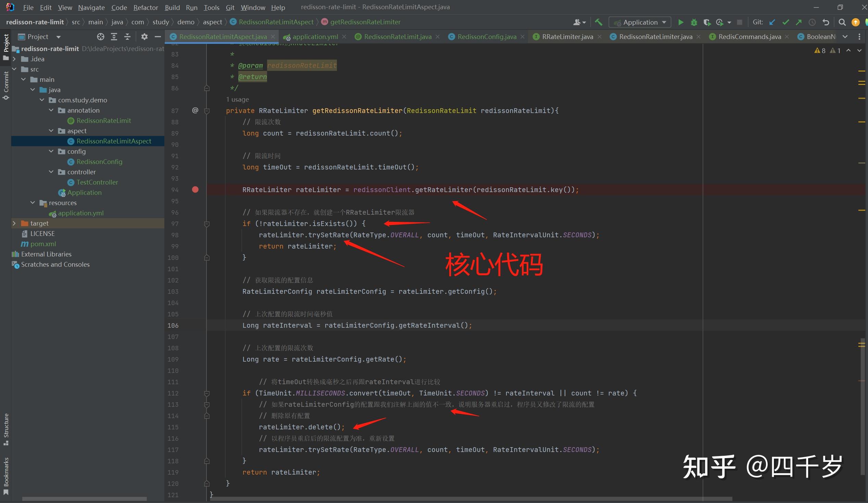This screenshot has width=868, height=503.
Task: Open the Structure tool window button
Action: click(6, 429)
